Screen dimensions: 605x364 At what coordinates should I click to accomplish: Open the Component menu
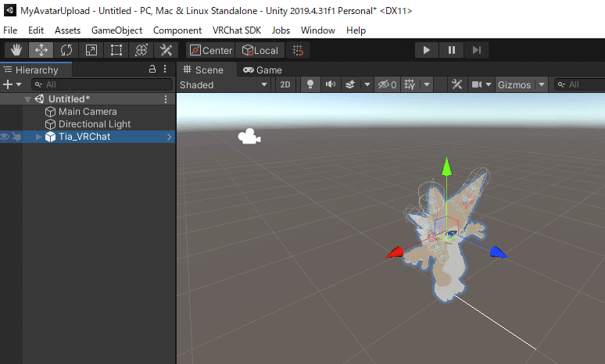coord(177,30)
